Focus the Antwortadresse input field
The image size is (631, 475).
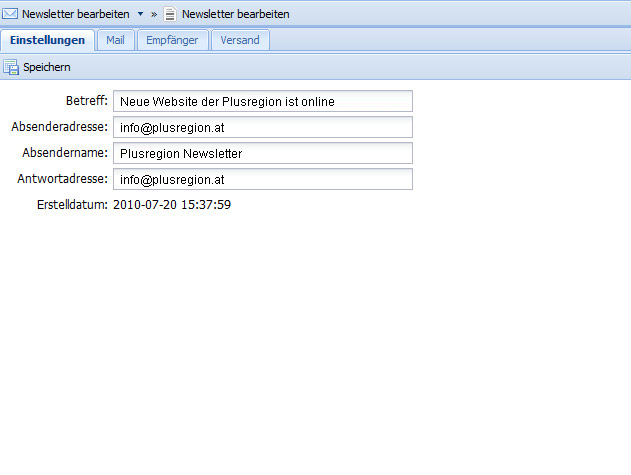pyautogui.click(x=263, y=179)
